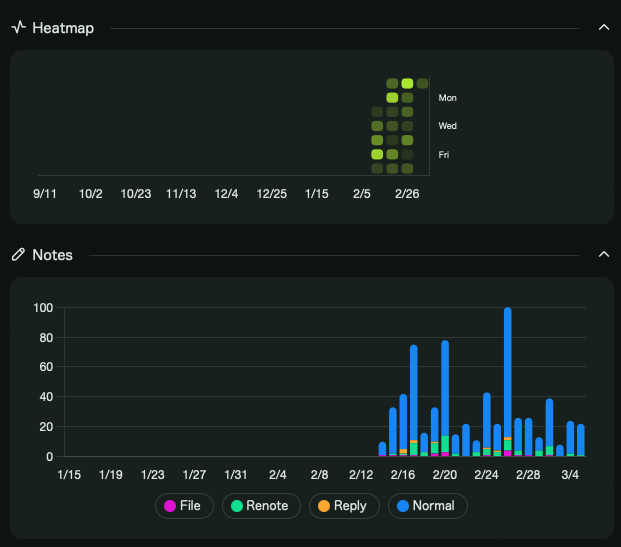
Task: Collapse the Notes section chevron
Action: click(604, 254)
